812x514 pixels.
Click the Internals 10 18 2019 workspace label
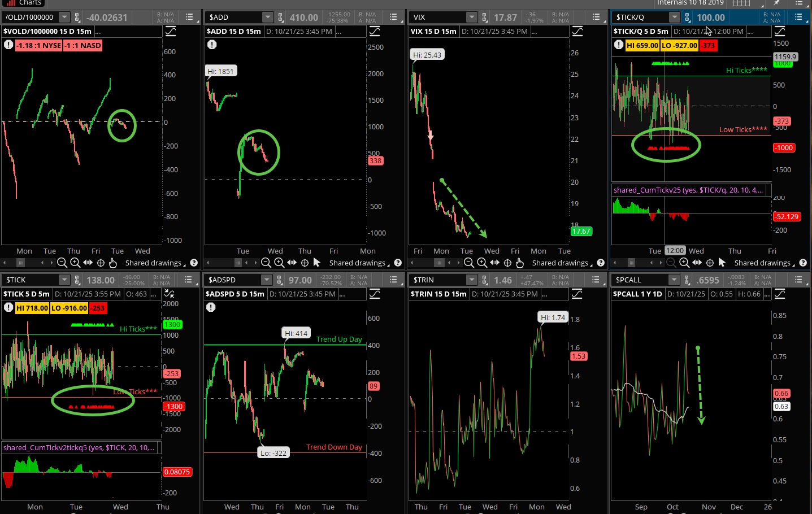[x=690, y=3]
